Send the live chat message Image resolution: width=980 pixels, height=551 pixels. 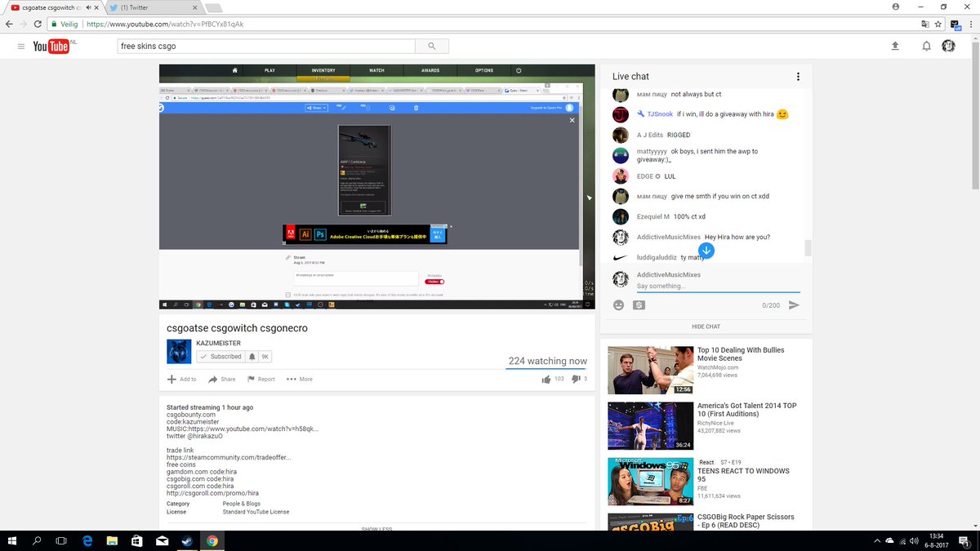794,305
